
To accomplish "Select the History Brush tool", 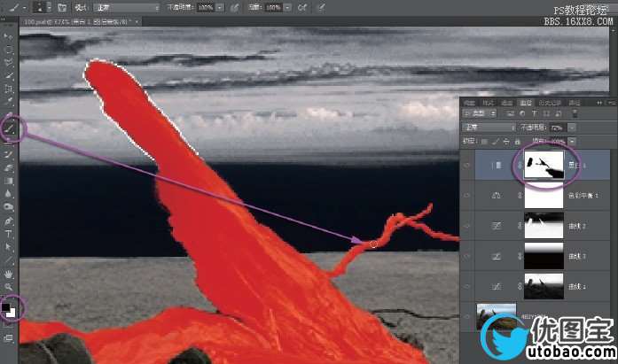I will point(8,155).
